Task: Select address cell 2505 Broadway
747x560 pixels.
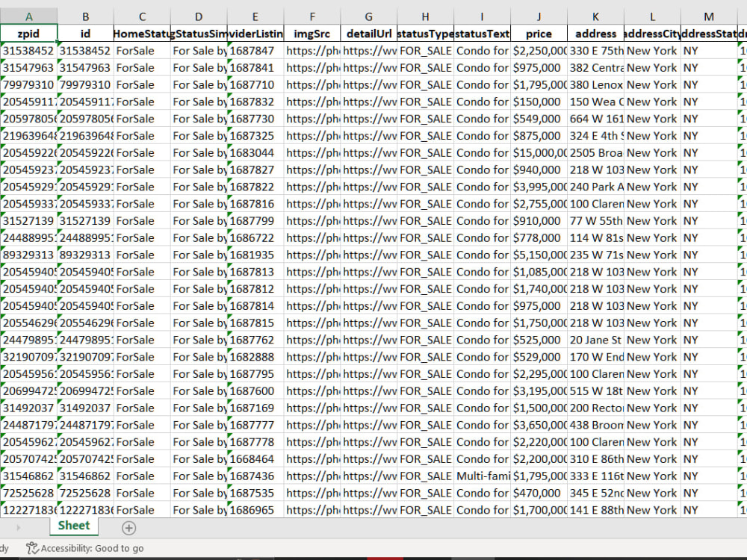Action: [x=595, y=153]
